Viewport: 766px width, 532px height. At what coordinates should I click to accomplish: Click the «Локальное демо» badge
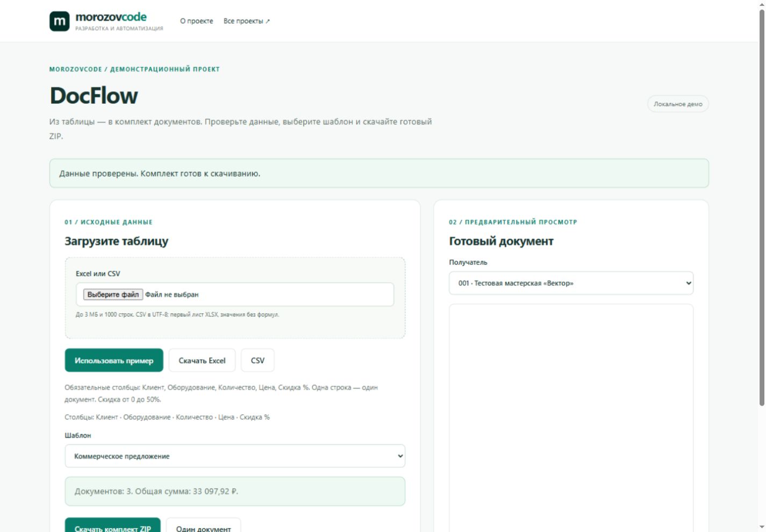coord(678,104)
